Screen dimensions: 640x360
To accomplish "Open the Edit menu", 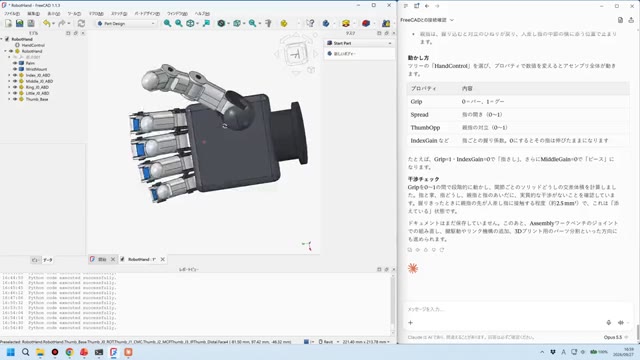I will point(33,13).
